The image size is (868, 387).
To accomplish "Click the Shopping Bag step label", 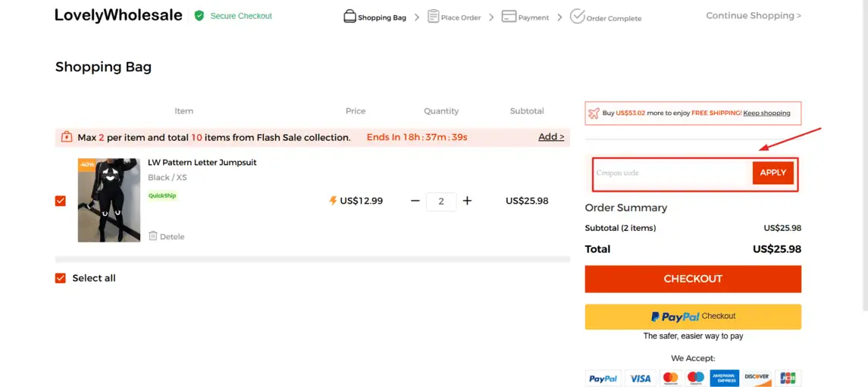I will (382, 17).
